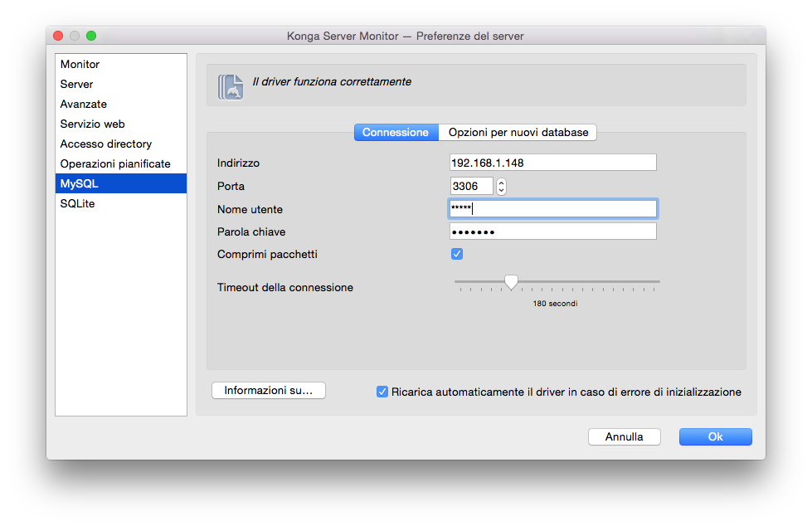Viewport: 812px width, 526px height.
Task: Disable automatic driver reload checkbox
Action: 382,392
